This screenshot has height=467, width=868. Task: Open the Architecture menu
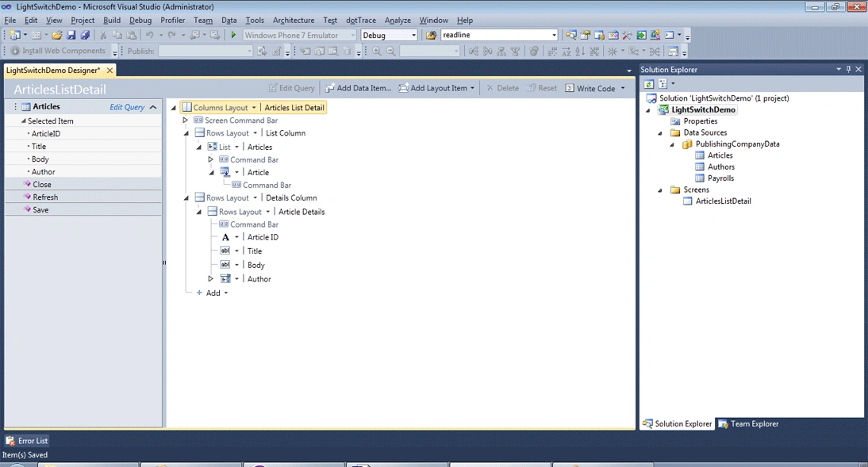coord(294,20)
